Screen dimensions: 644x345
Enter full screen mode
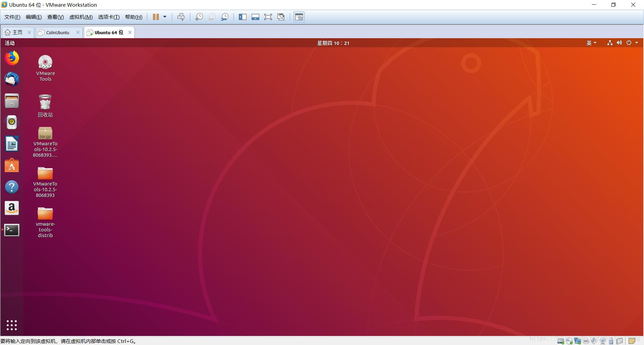click(x=268, y=17)
